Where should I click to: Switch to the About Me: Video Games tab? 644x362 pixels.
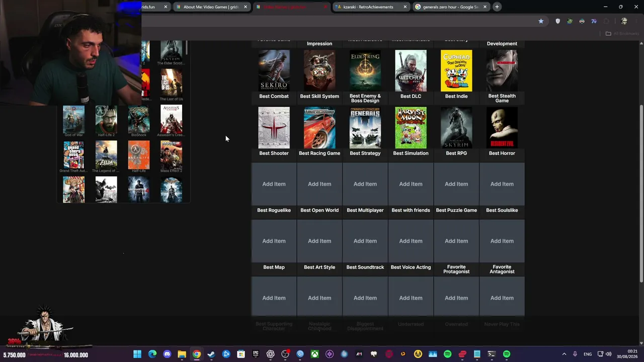[x=212, y=7]
